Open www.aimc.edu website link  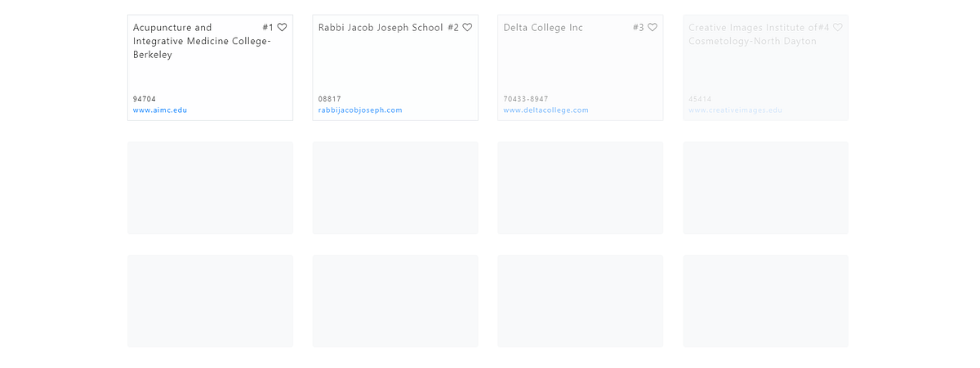click(x=160, y=110)
